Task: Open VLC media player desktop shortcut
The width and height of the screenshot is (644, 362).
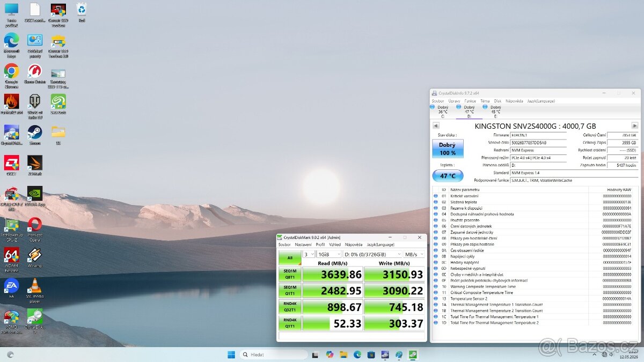Action: pyautogui.click(x=35, y=291)
